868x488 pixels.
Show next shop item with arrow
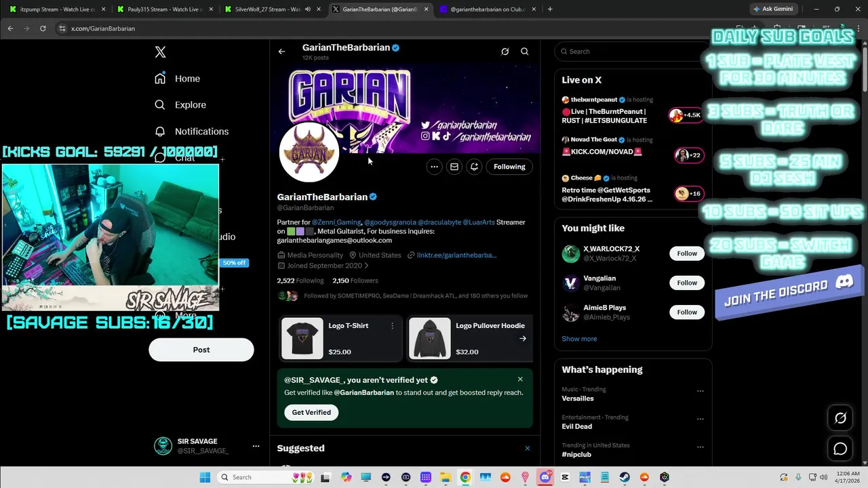point(522,338)
